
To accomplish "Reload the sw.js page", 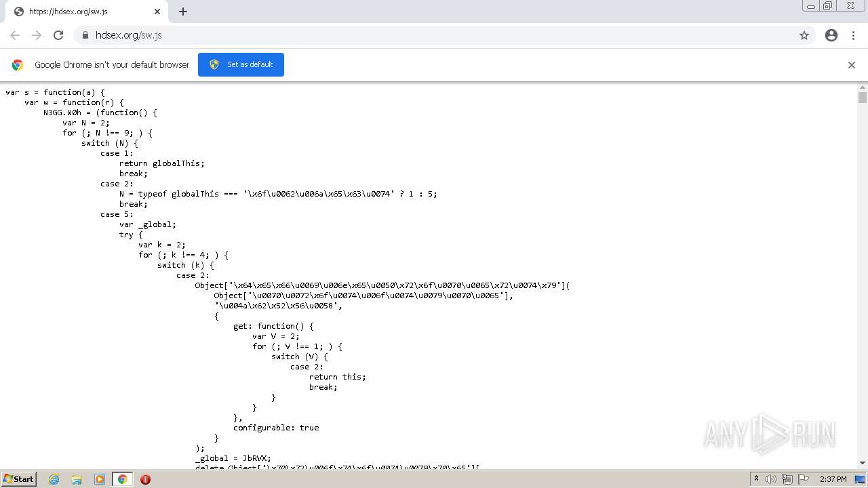I will 58,35.
